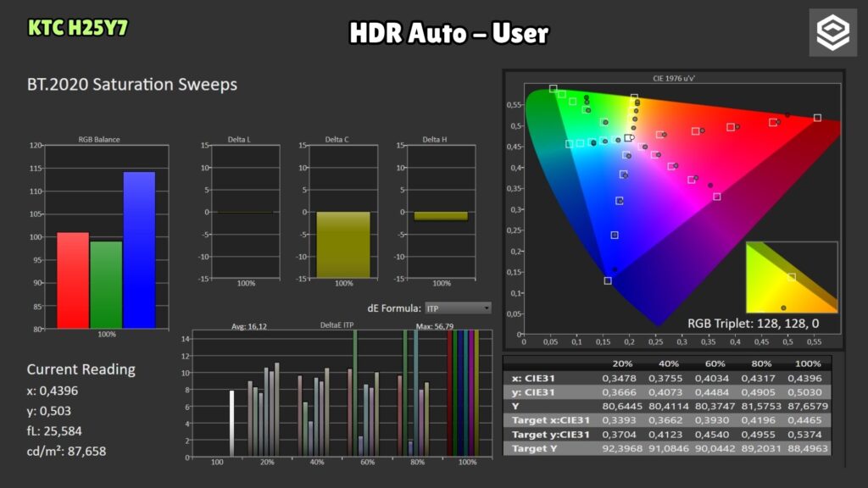
Task: Click the Max: 56,79 label
Action: [435, 326]
